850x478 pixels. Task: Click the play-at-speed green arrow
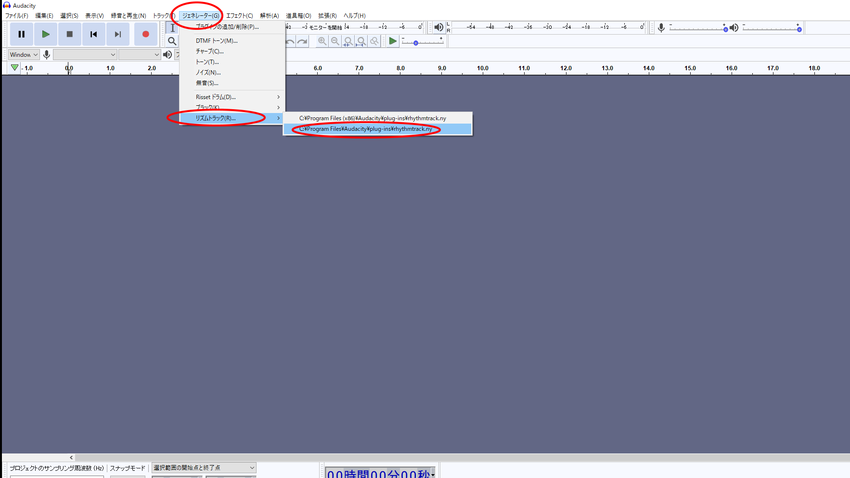(x=392, y=41)
